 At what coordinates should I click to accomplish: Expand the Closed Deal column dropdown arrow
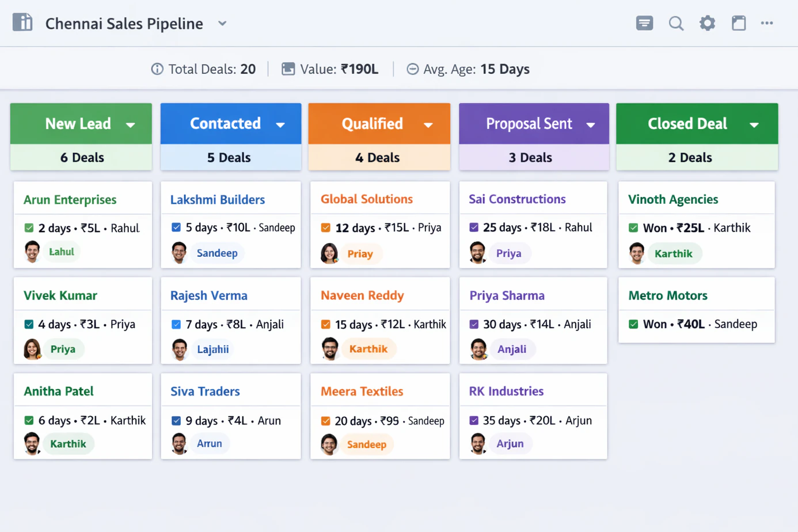(754, 125)
